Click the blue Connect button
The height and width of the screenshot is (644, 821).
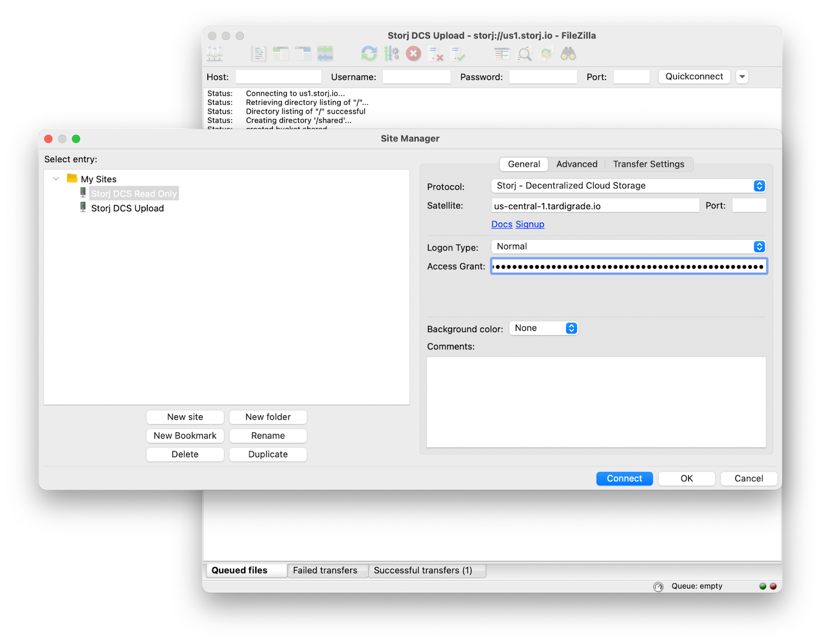(x=624, y=479)
